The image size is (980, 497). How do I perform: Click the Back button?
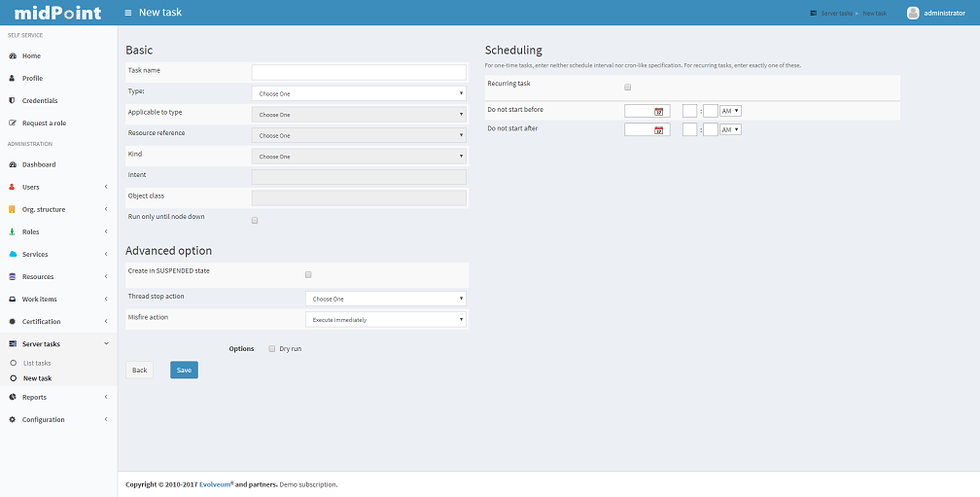(x=139, y=371)
